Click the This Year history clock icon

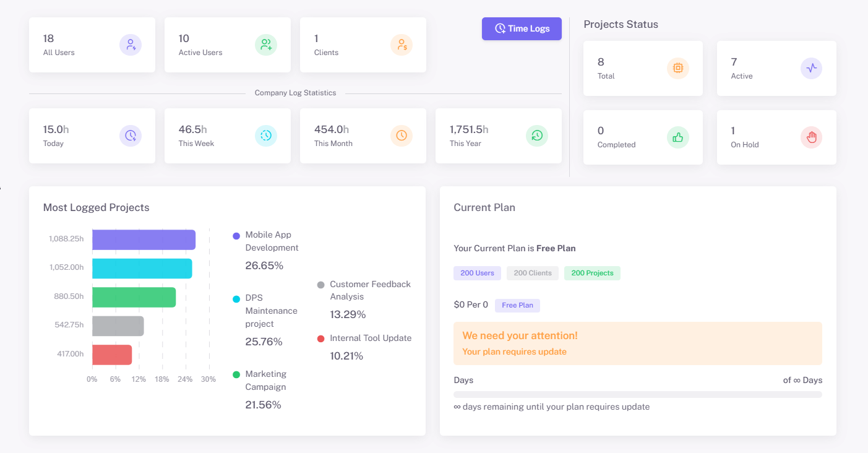point(537,136)
